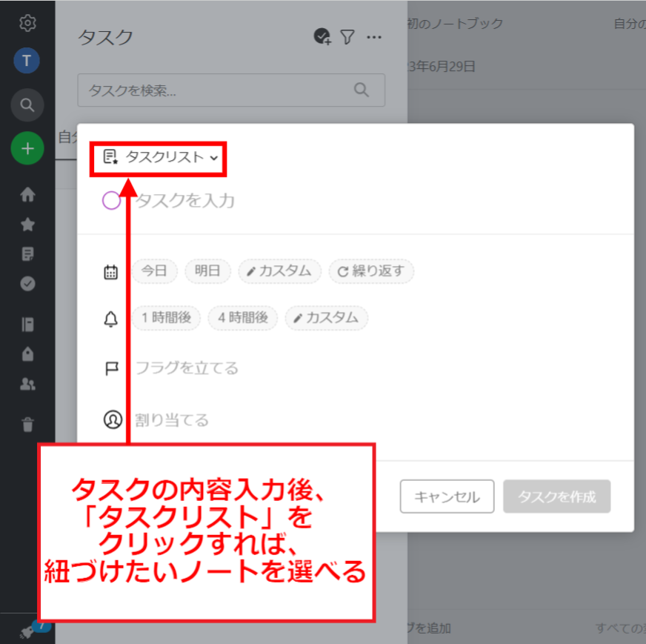Set due date to 今日
646x644 pixels.
tap(154, 271)
